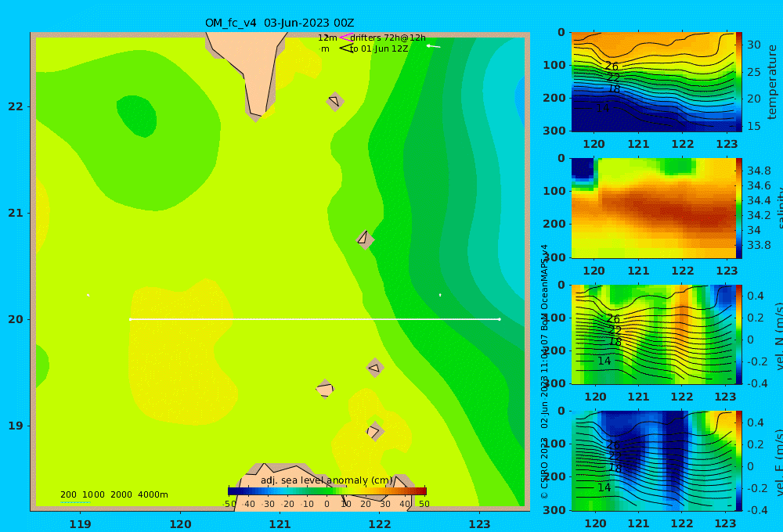Click the eastern endpoint of the white transect line
Image resolution: width=783 pixels, height=532 pixels.
pos(500,319)
